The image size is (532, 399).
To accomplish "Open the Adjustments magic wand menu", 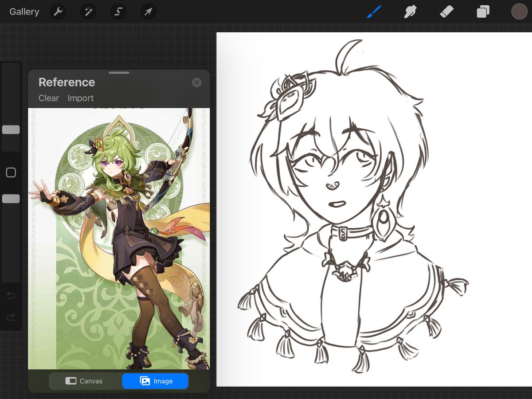I will point(88,12).
